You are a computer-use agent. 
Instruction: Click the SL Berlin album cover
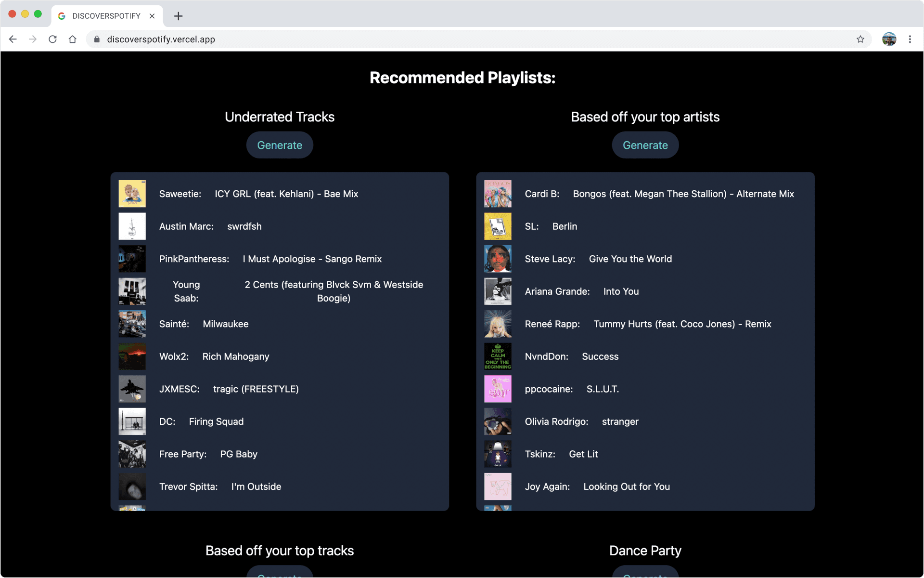pyautogui.click(x=498, y=226)
